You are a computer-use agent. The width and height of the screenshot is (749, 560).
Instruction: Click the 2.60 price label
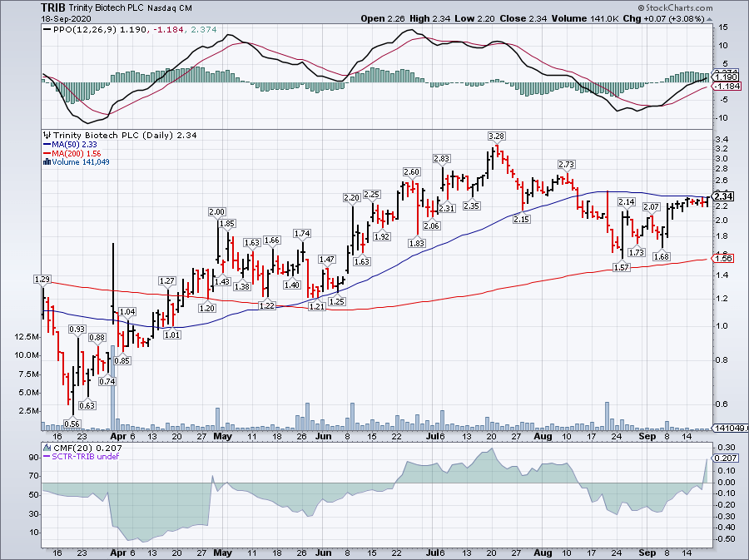point(412,172)
